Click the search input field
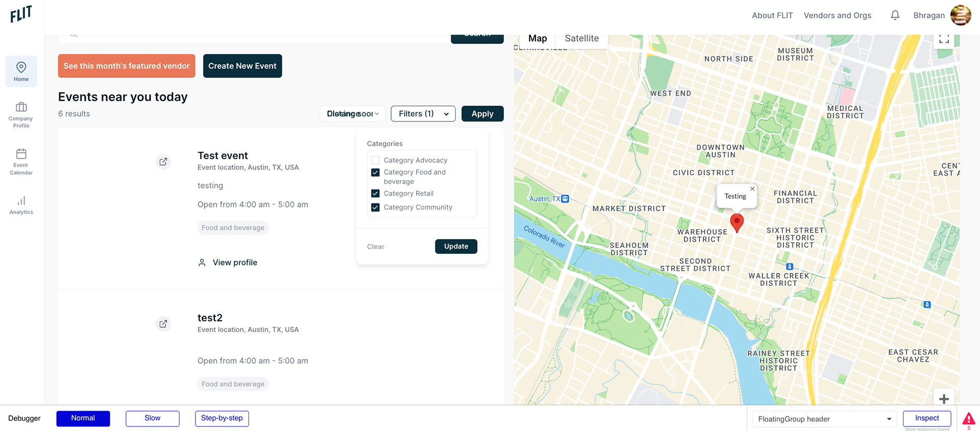980x431 pixels. pos(255,39)
